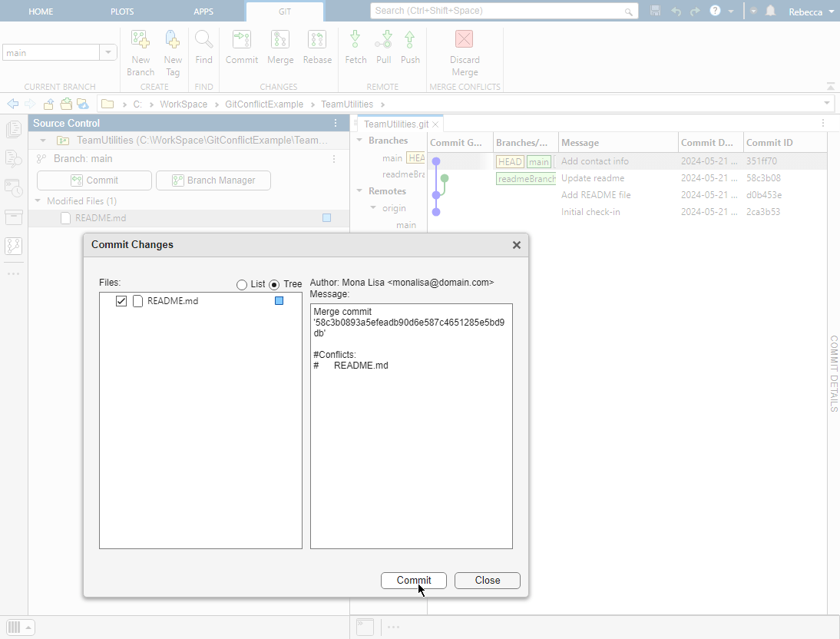Collapse the Branches tree section

click(359, 141)
